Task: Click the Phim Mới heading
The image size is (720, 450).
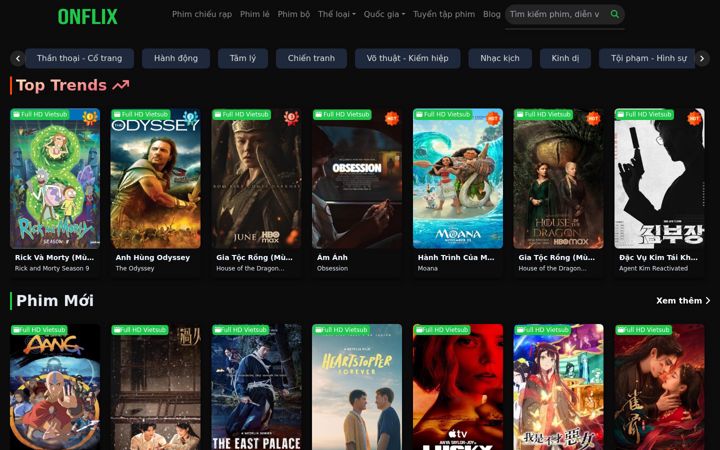Action: point(55,300)
